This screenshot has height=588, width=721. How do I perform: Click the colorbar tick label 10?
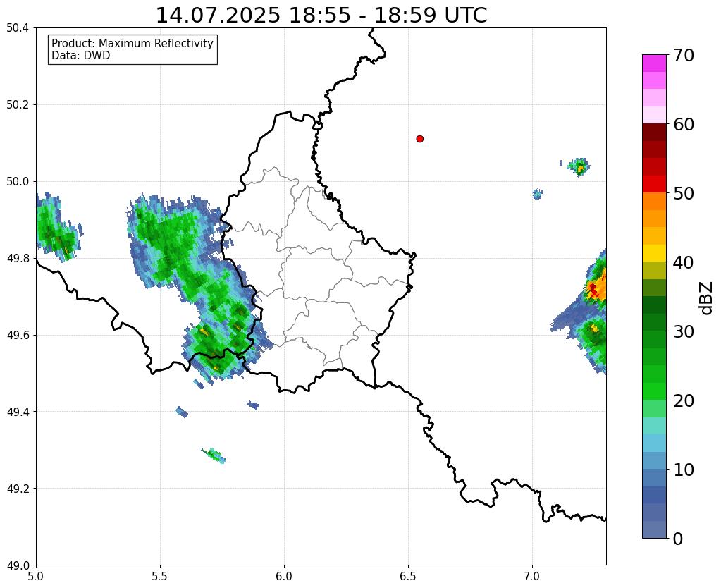[x=684, y=470]
